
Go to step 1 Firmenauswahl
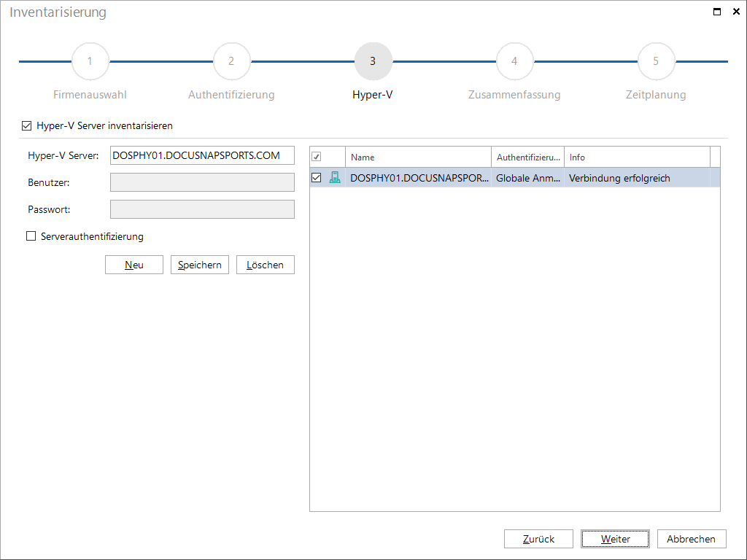click(90, 61)
